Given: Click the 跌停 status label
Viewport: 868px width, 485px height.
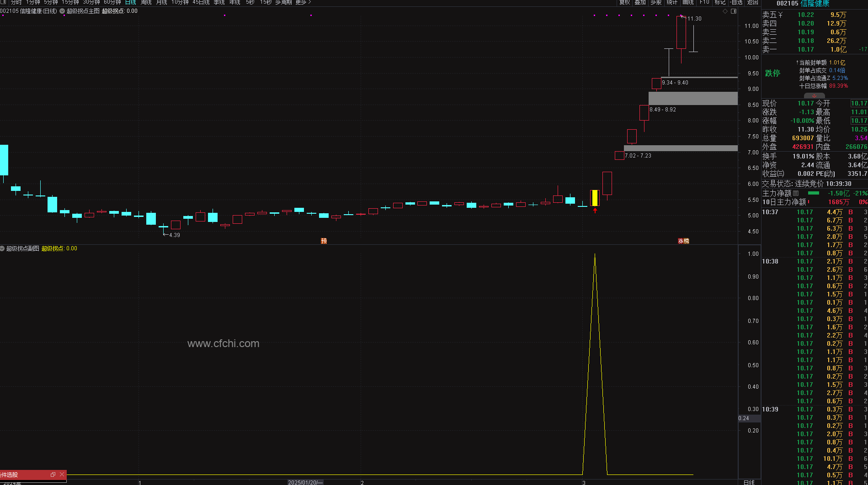Looking at the screenshot, I should pyautogui.click(x=772, y=73).
